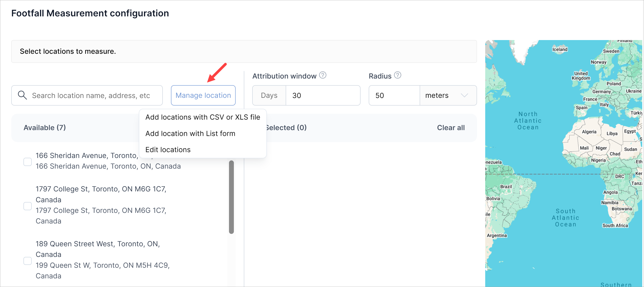
Task: Open the Manage location dropdown
Action: click(203, 95)
